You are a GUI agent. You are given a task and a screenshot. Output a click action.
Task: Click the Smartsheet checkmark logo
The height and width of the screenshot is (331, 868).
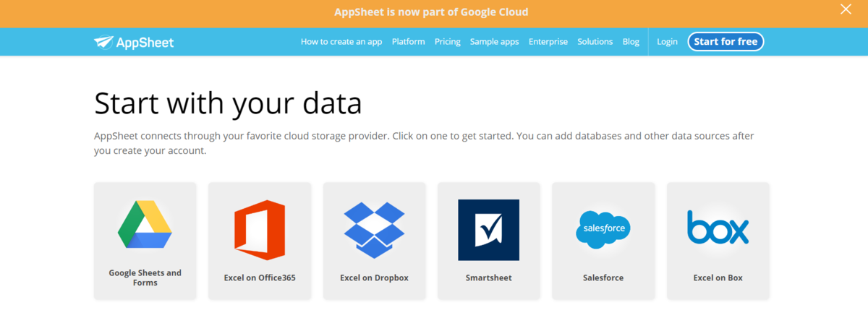pos(488,230)
